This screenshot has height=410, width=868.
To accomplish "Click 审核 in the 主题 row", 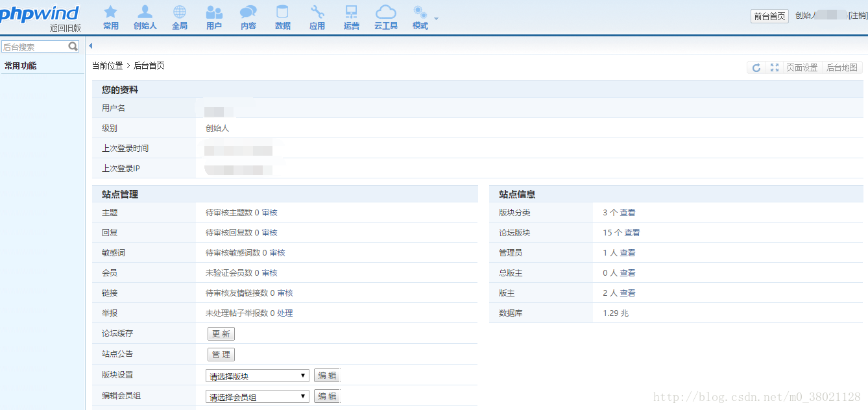I will click(270, 213).
